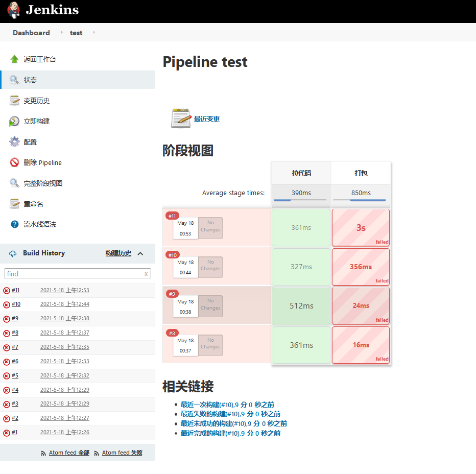
Task: Click the Jenkins butler logo
Action: 14,10
